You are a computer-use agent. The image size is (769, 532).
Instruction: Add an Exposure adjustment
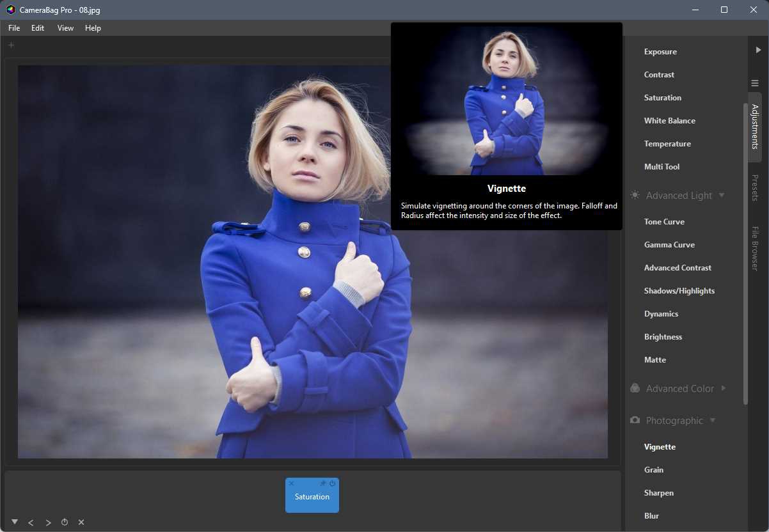(x=660, y=52)
